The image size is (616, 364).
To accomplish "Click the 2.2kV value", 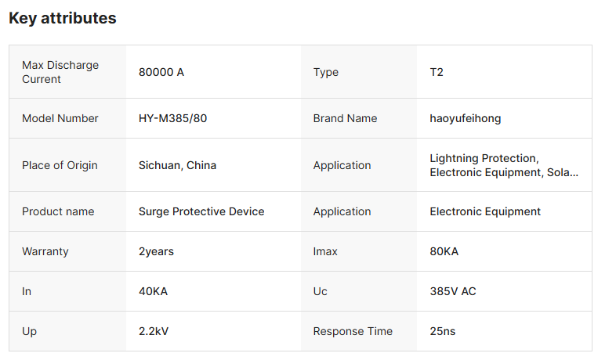I will (x=154, y=331).
